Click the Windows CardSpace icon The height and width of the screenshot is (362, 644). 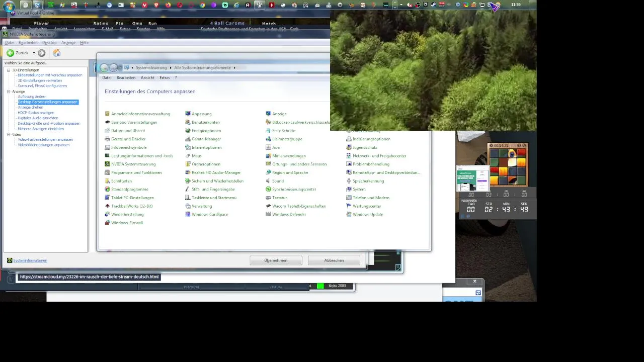[188, 214]
